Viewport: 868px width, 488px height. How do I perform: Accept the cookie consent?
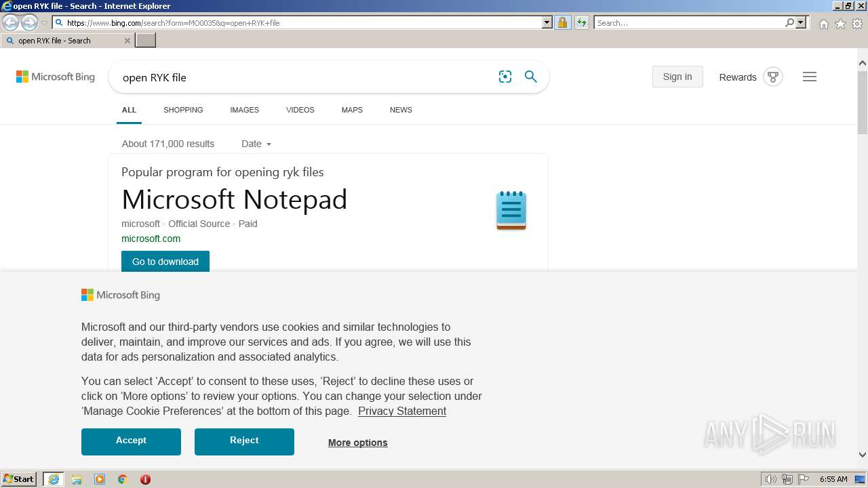pyautogui.click(x=131, y=441)
